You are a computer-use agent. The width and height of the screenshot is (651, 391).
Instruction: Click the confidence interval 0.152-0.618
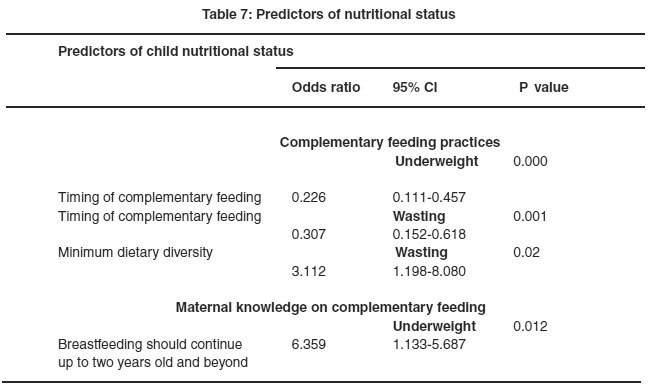[429, 234]
